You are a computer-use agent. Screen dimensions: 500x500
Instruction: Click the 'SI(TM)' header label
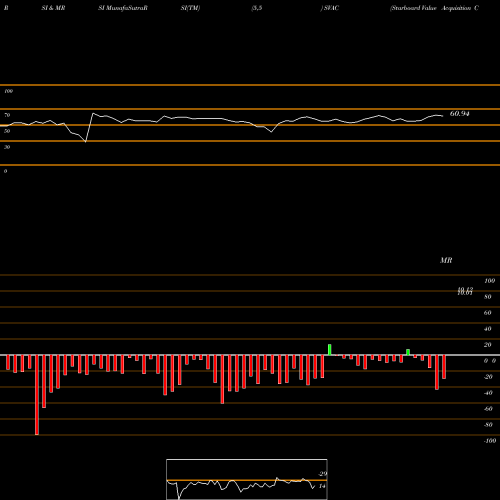pyautogui.click(x=190, y=8)
